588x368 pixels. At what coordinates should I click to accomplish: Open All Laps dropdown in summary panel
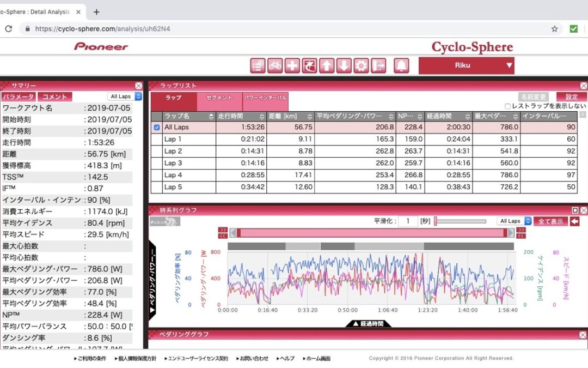click(x=125, y=96)
